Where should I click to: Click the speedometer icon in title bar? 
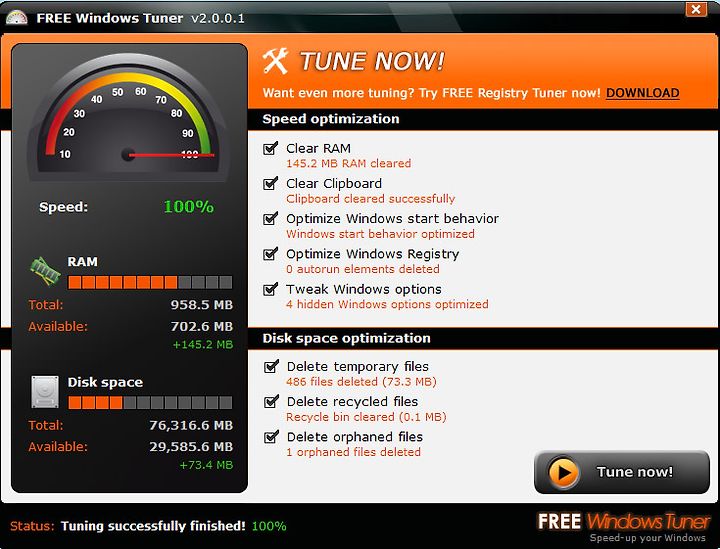17,18
